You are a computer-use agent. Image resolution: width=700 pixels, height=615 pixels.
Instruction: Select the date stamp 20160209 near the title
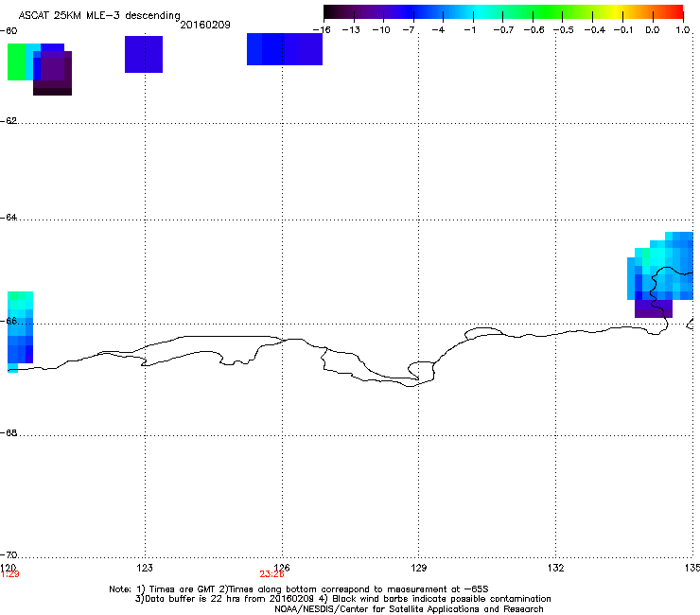(205, 25)
